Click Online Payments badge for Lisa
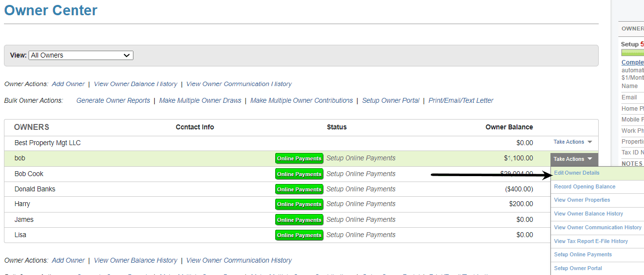Screen dimensions: 644x275 pos(299,235)
